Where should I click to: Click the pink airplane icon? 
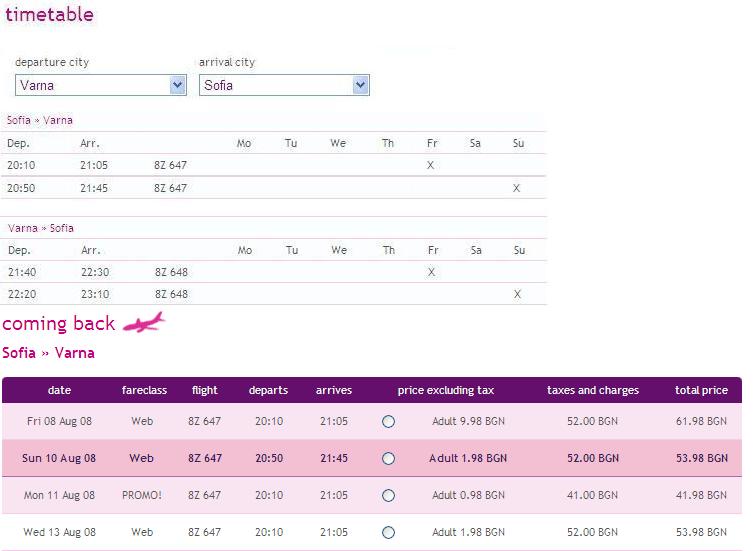(144, 322)
